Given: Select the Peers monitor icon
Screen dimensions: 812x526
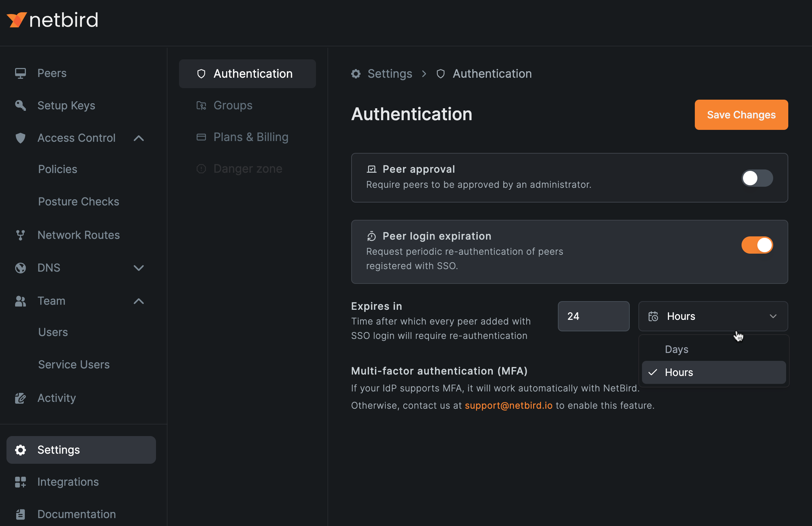Looking at the screenshot, I should tap(20, 73).
